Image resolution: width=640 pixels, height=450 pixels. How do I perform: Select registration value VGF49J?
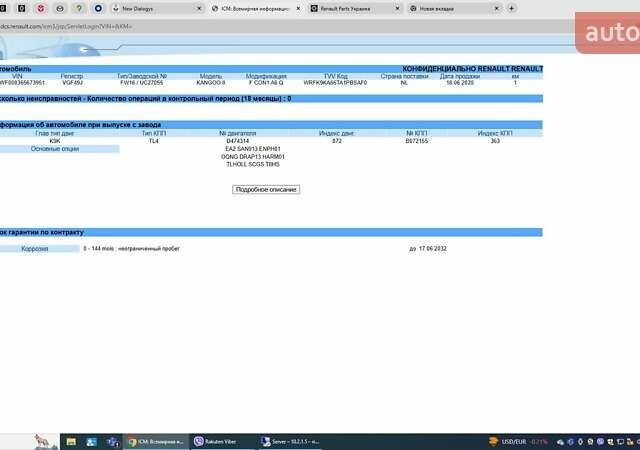[72, 83]
